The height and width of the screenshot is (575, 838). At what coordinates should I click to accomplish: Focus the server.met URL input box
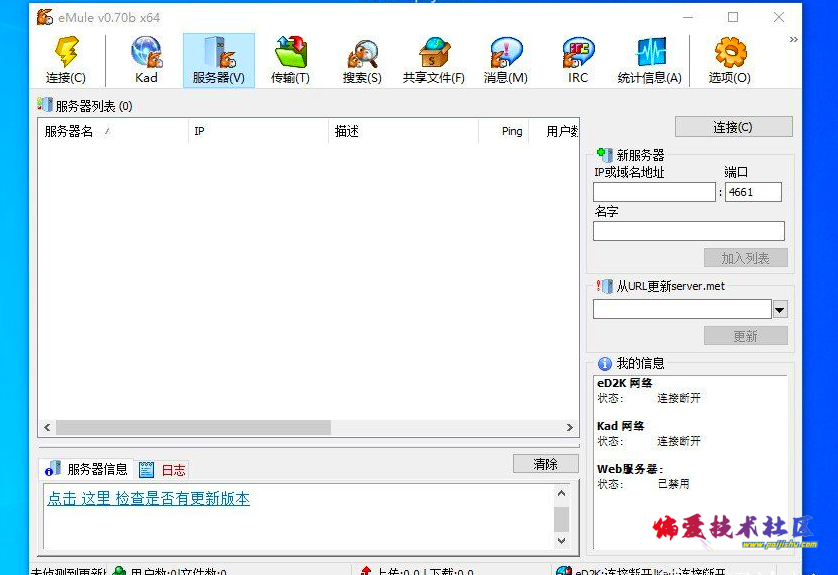click(x=682, y=309)
